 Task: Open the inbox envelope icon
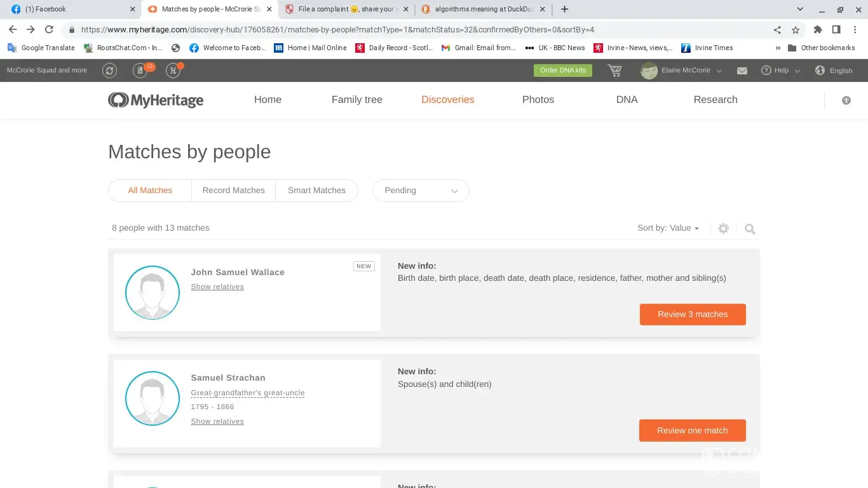[x=742, y=71]
